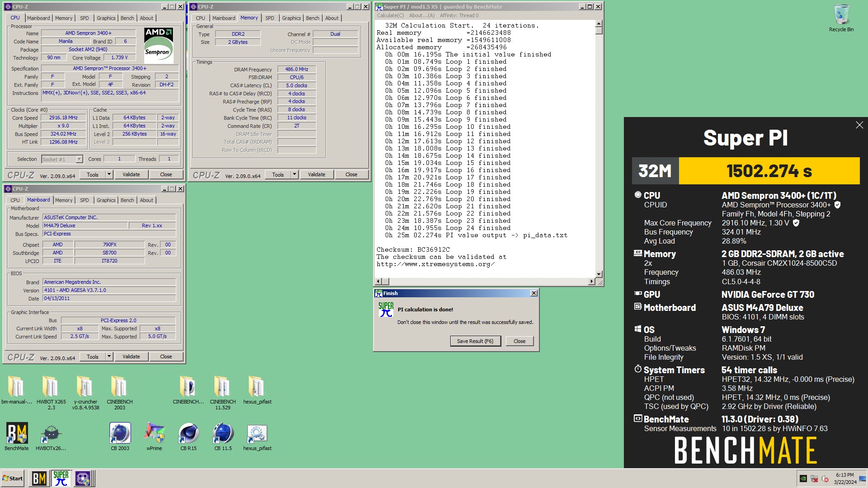Image resolution: width=868 pixels, height=488 pixels.
Task: Click Super PI vertical scrollbar up arrow
Action: click(599, 23)
